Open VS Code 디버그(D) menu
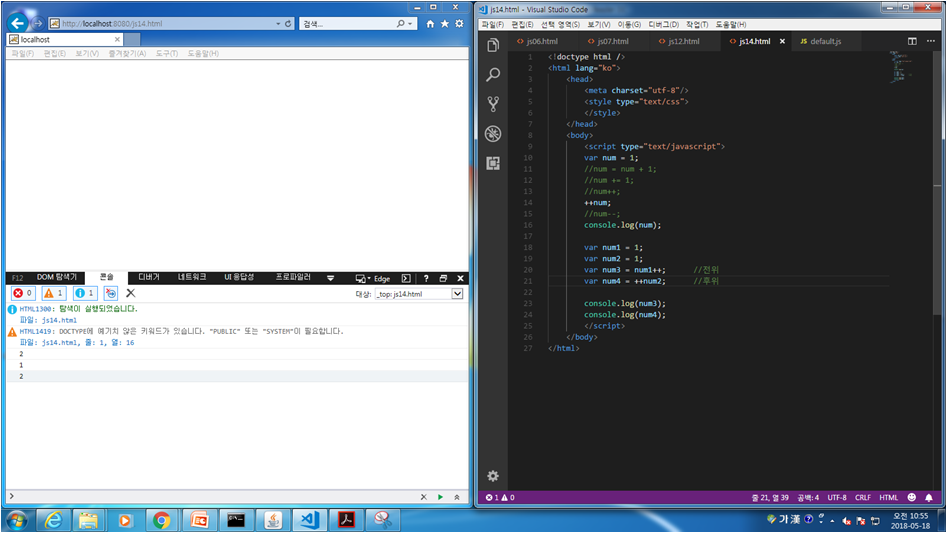Image resolution: width=947 pixels, height=533 pixels. pos(664,24)
